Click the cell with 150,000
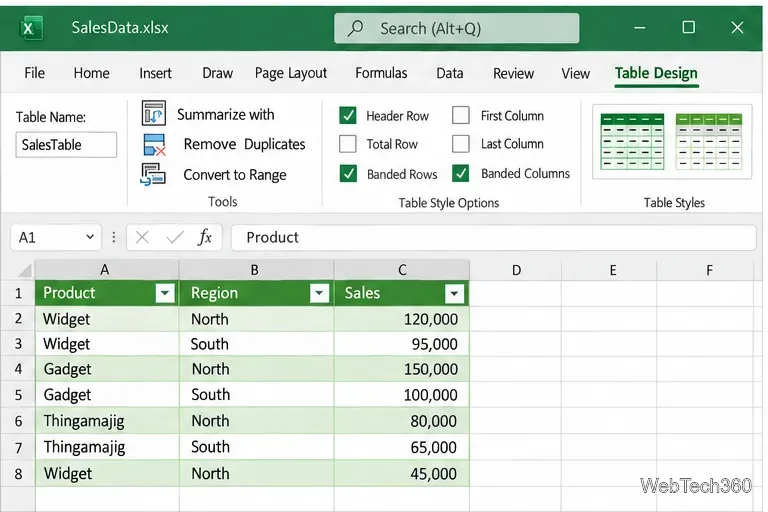 [402, 369]
